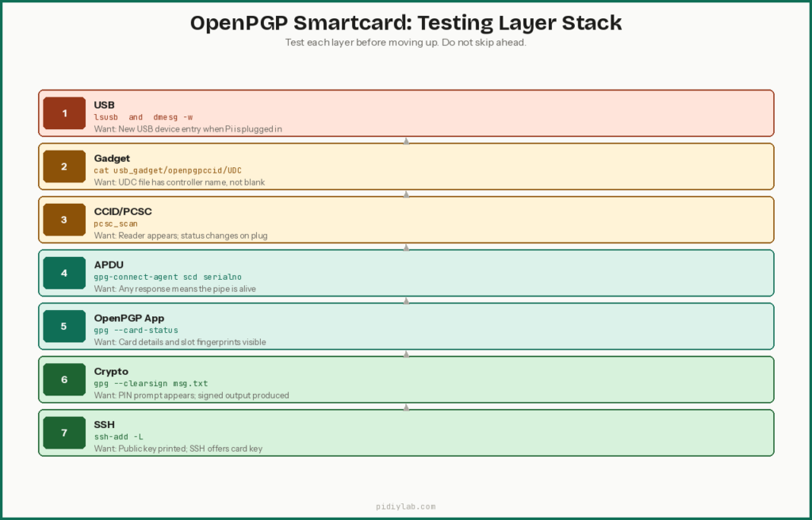Click the 'gpg --card-status' command
Image resolution: width=812 pixels, height=520 pixels.
click(136, 331)
